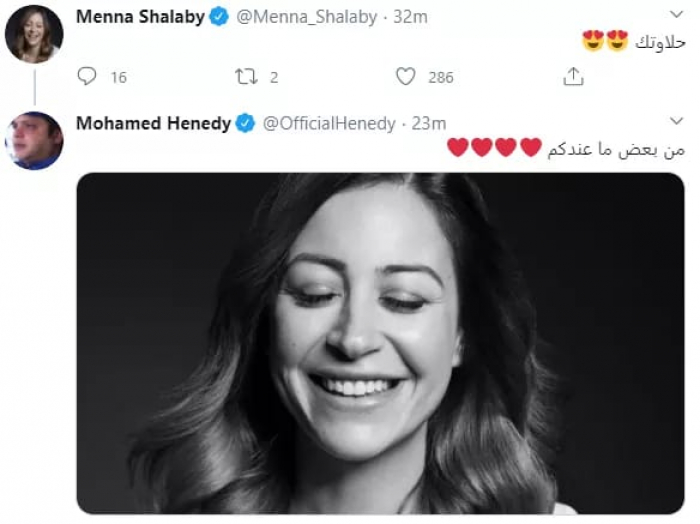Click the Menna Shalaby display name

pyautogui.click(x=140, y=18)
